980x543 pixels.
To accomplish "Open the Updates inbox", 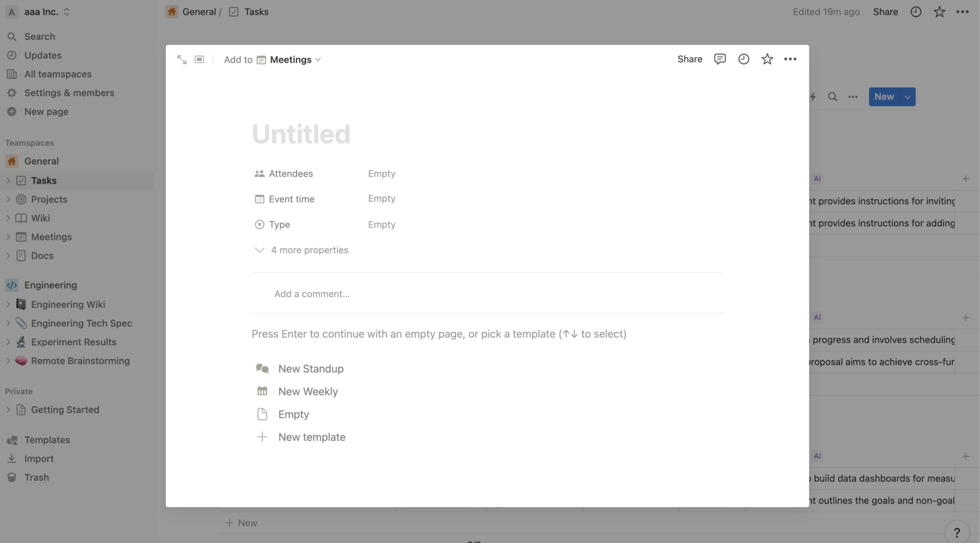I will point(43,55).
